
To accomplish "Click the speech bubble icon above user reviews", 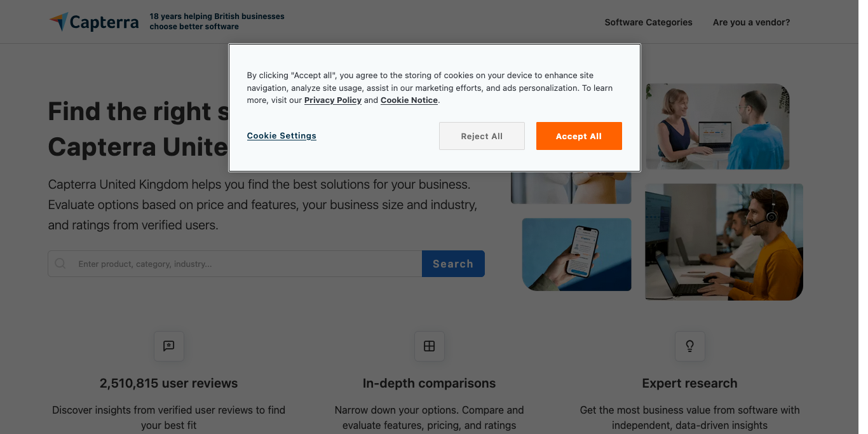I will click(168, 346).
